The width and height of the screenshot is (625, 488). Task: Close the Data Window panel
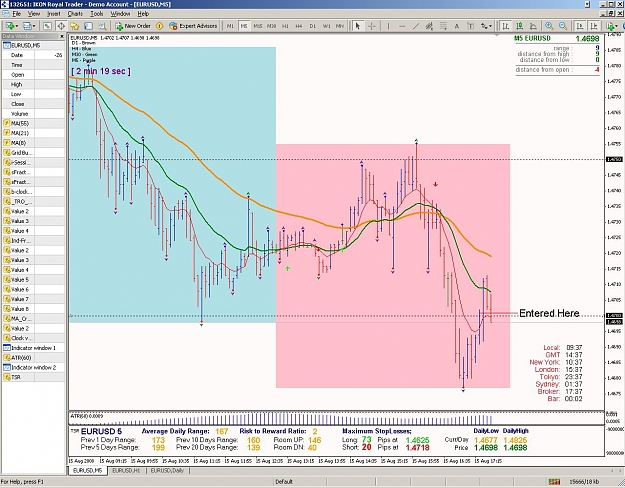(x=62, y=36)
